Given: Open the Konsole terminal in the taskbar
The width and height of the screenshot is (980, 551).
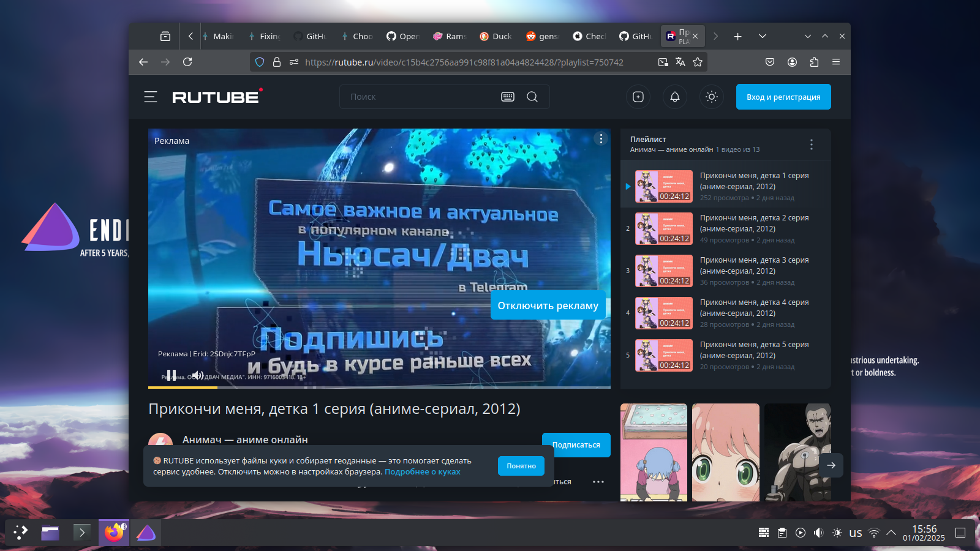Looking at the screenshot, I should click(81, 533).
